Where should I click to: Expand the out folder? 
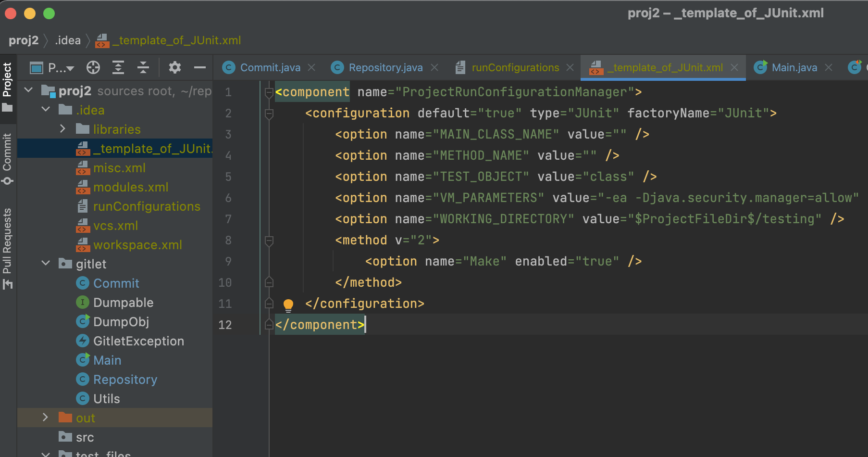pyautogui.click(x=45, y=418)
